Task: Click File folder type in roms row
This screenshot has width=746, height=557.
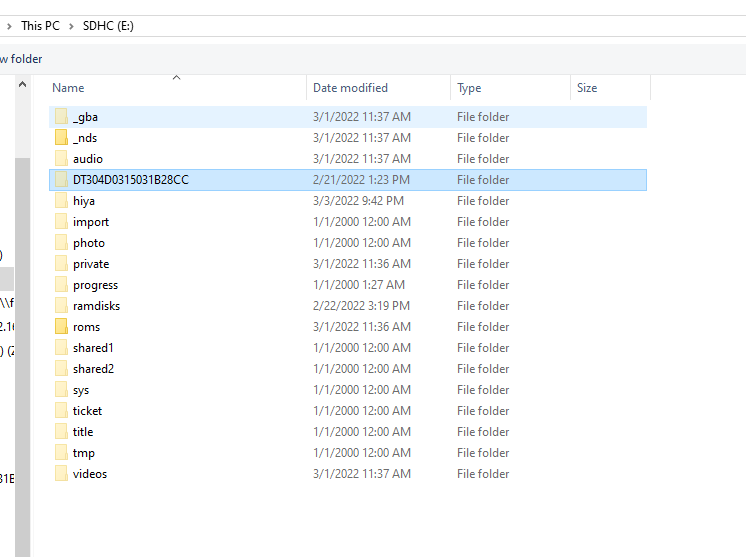Action: click(x=483, y=327)
